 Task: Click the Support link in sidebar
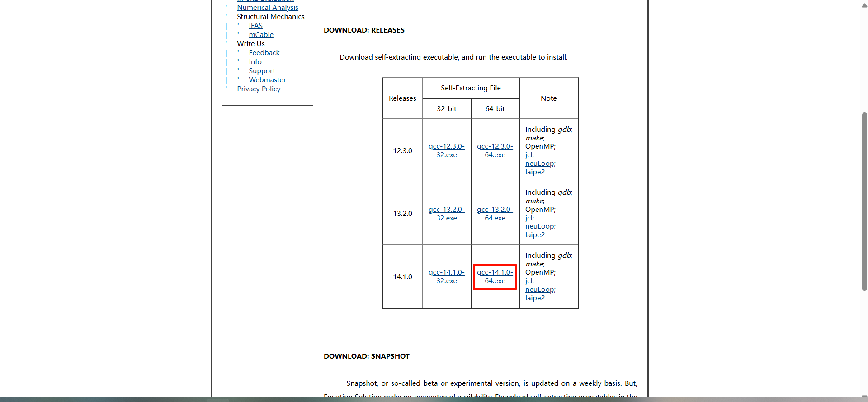coord(262,71)
